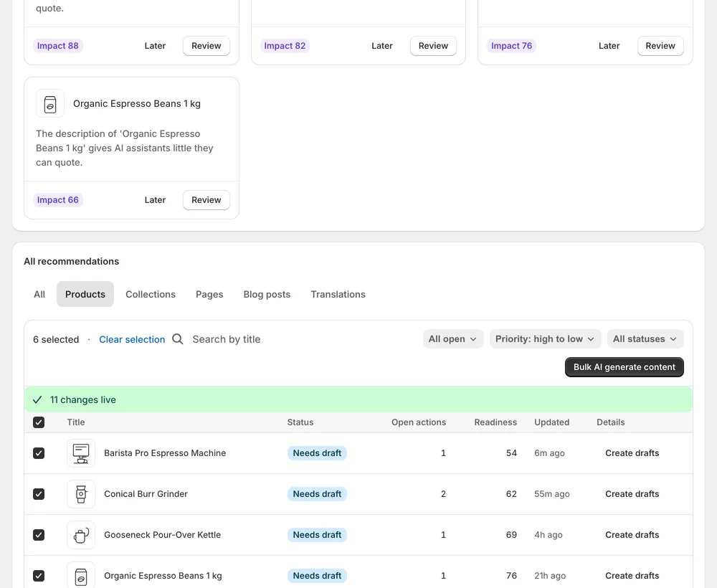The width and height of the screenshot is (717, 588).
Task: Click the All recommendations heading
Action: click(x=71, y=261)
